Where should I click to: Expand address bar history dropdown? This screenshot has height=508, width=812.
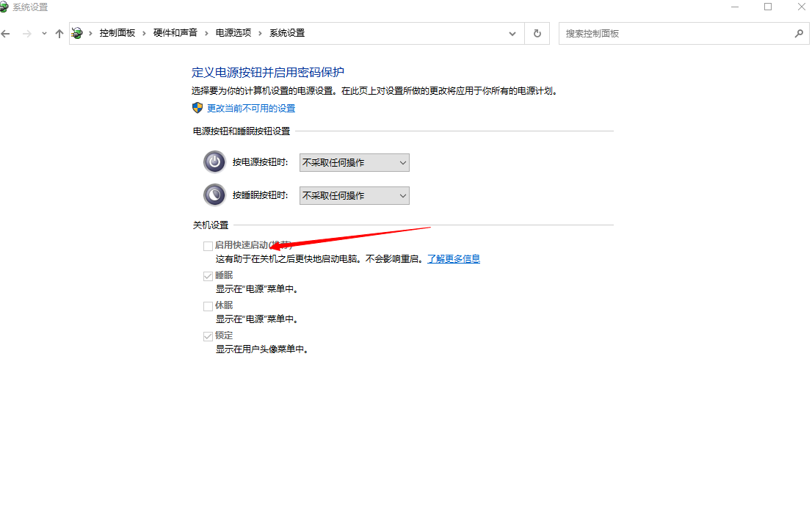[x=512, y=34]
